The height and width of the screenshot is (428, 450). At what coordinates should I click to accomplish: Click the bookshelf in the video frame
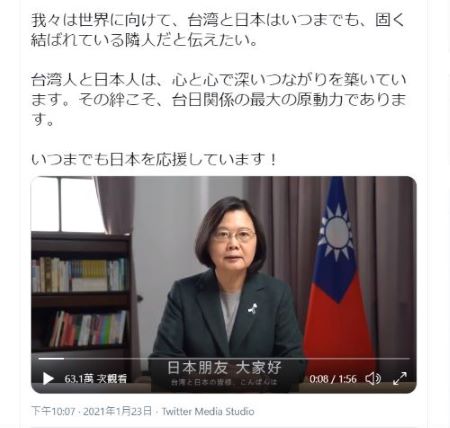pos(82,300)
